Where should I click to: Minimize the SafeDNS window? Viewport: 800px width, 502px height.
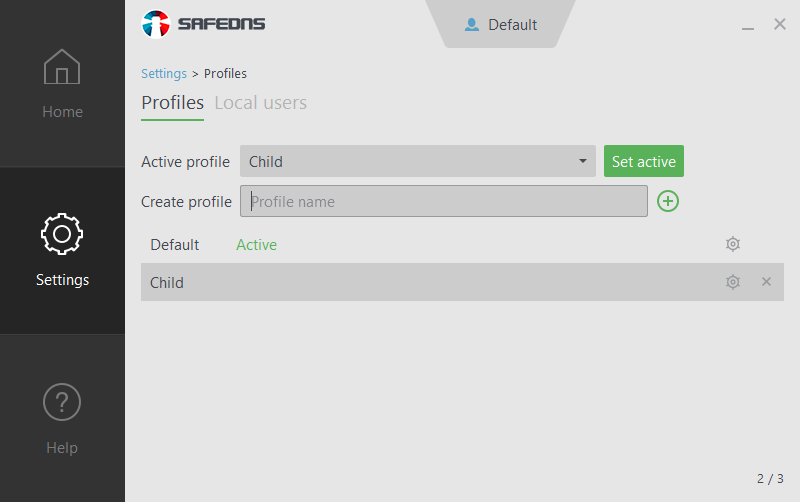748,26
